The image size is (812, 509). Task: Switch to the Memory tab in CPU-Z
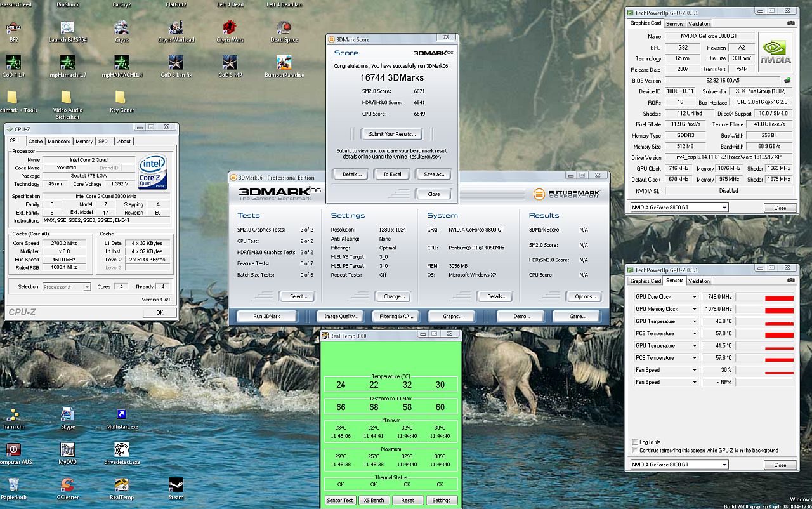click(84, 142)
